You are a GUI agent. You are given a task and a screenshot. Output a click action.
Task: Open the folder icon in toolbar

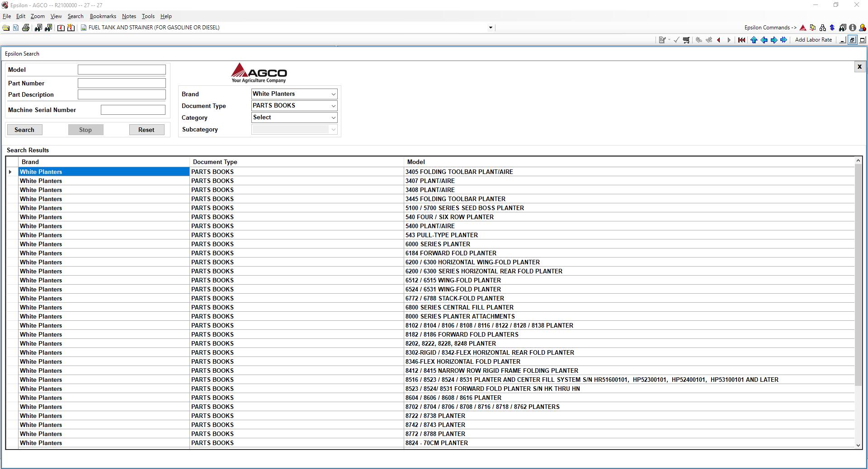(x=6, y=28)
